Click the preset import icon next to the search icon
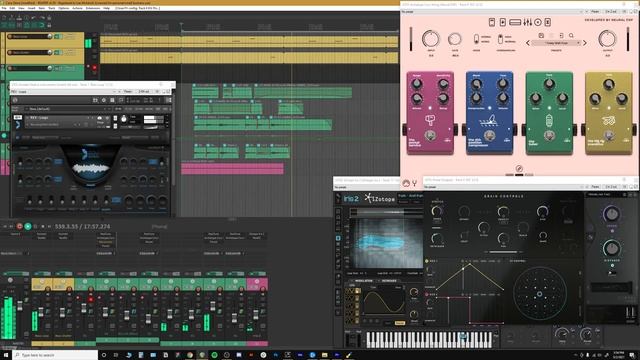640x360 pixels. [x=561, y=36]
